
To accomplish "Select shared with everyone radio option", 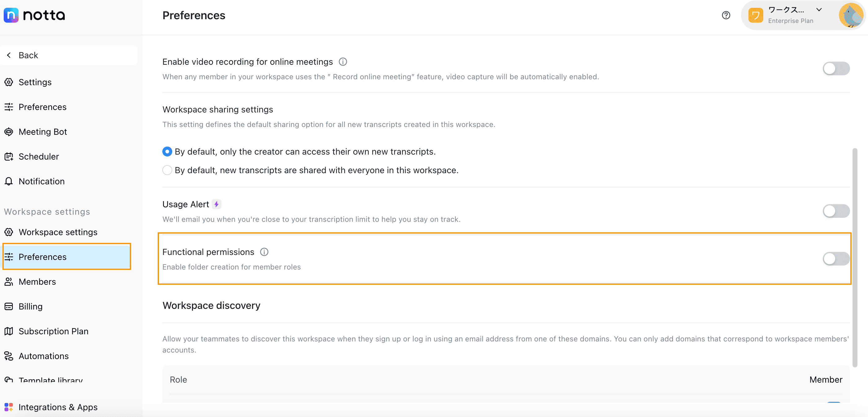I will pyautogui.click(x=167, y=170).
